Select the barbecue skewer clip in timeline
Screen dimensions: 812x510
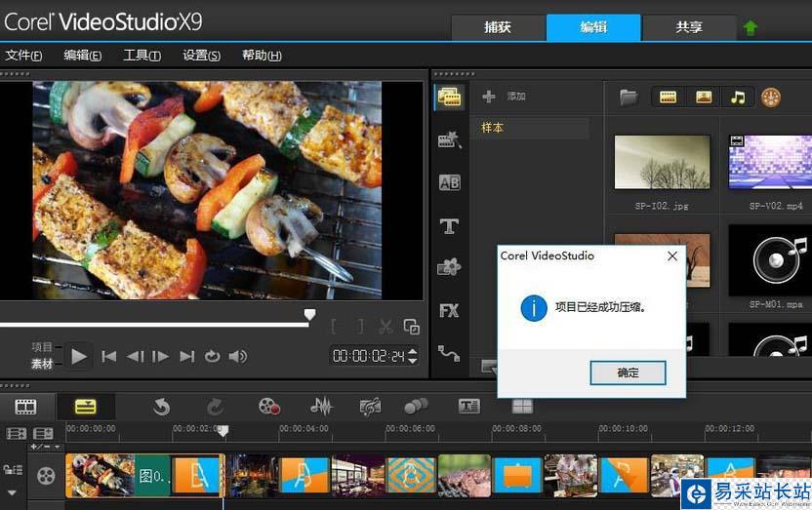coord(100,476)
